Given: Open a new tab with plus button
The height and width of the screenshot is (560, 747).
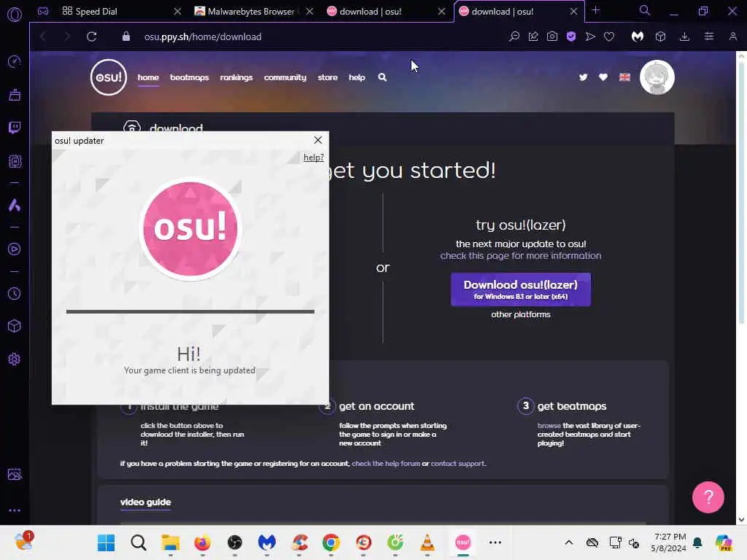Looking at the screenshot, I should 595,10.
